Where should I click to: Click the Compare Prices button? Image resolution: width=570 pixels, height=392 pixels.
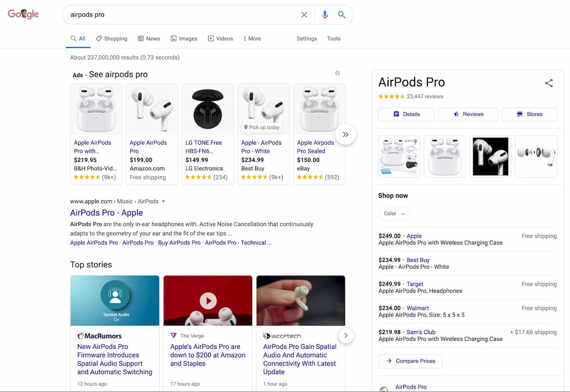pos(410,361)
